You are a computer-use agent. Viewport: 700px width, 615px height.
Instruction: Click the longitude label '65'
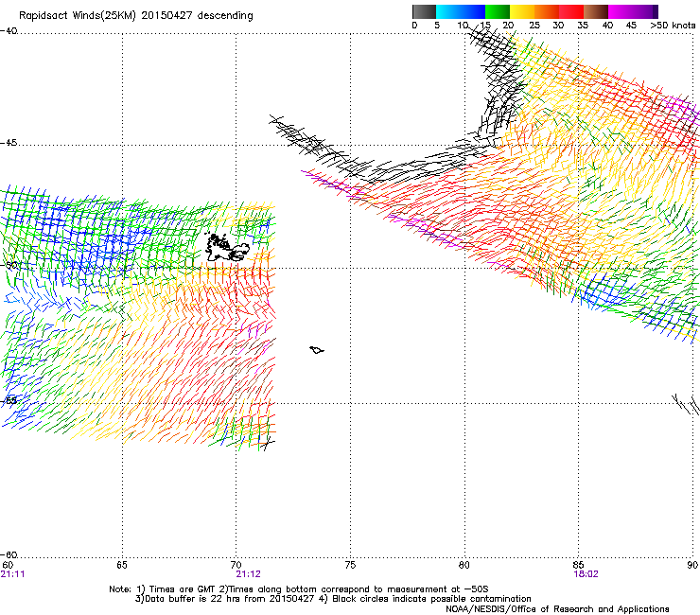(x=122, y=565)
